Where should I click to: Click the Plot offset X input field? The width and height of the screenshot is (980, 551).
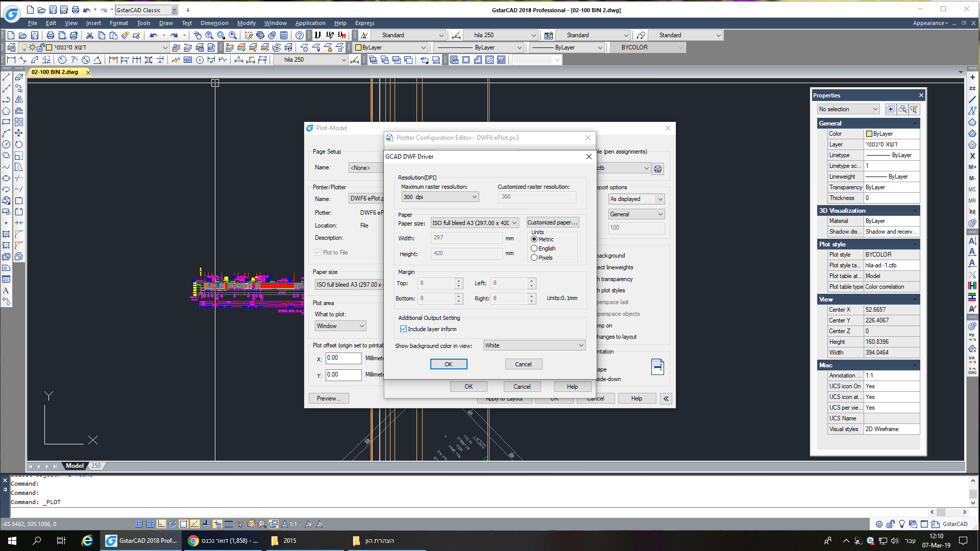[344, 358]
